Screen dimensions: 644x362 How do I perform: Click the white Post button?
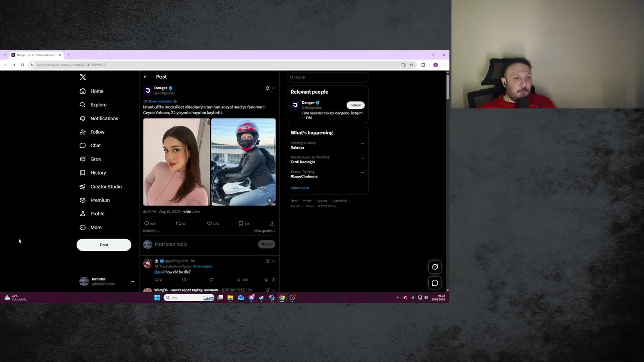point(104,245)
